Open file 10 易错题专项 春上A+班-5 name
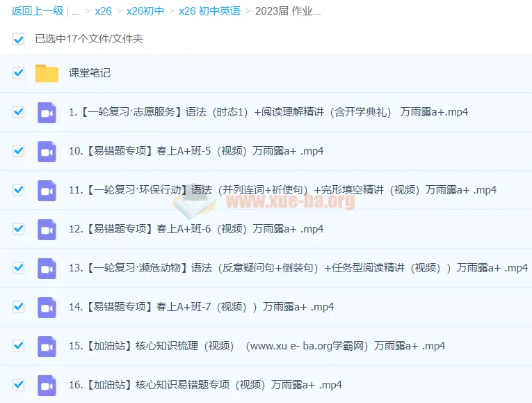 point(196,151)
